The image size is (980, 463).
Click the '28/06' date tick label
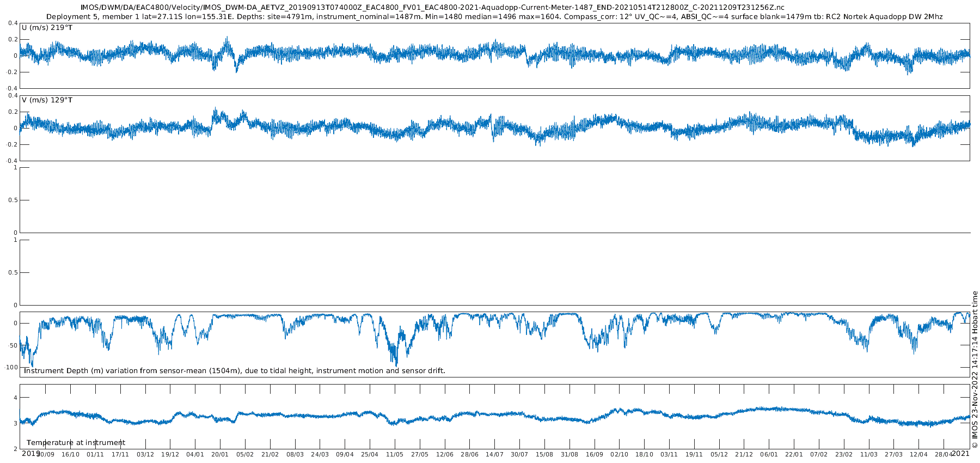click(470, 454)
